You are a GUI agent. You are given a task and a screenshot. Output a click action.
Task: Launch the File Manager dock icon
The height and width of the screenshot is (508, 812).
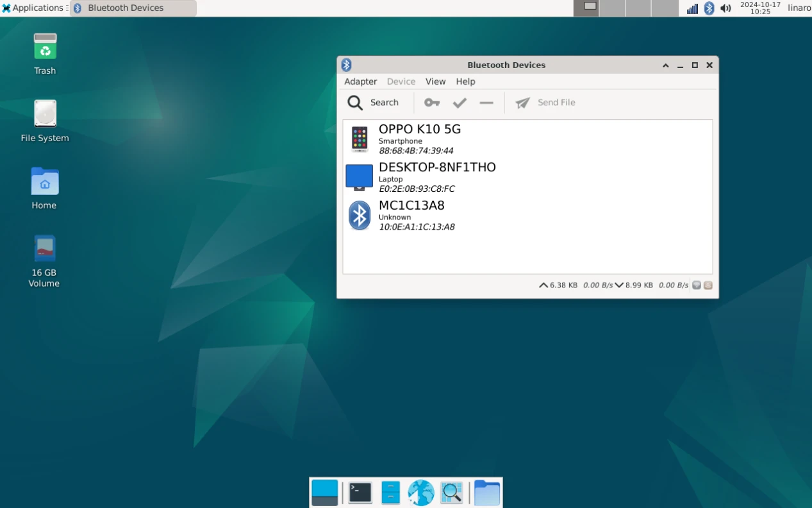point(390,493)
